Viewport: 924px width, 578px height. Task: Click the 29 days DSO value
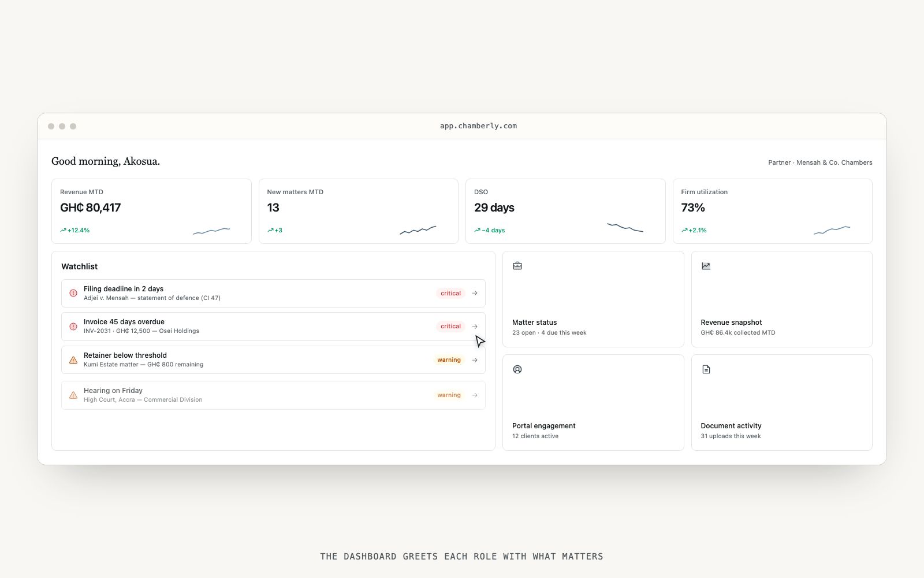click(x=494, y=208)
